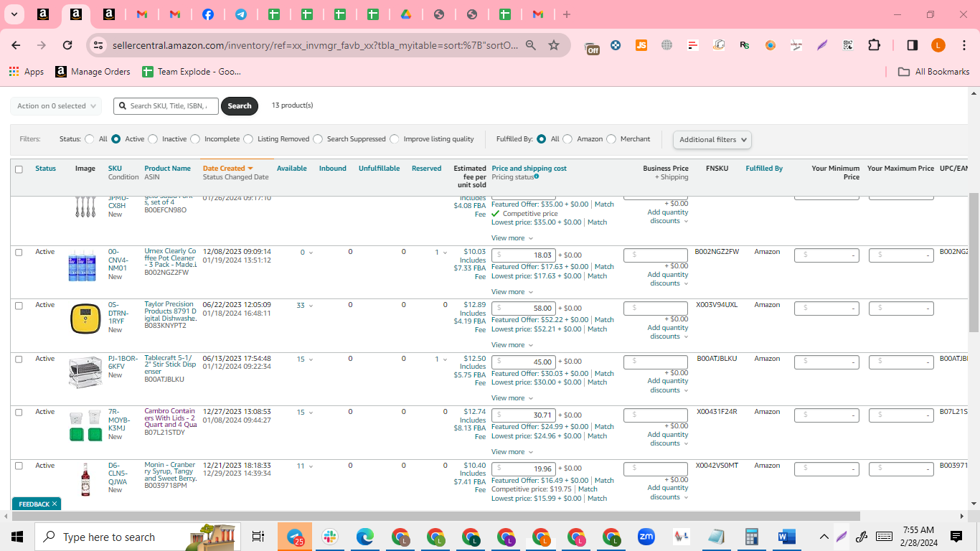
Task: Open Microsoft Word from the taskbar
Action: tap(787, 537)
